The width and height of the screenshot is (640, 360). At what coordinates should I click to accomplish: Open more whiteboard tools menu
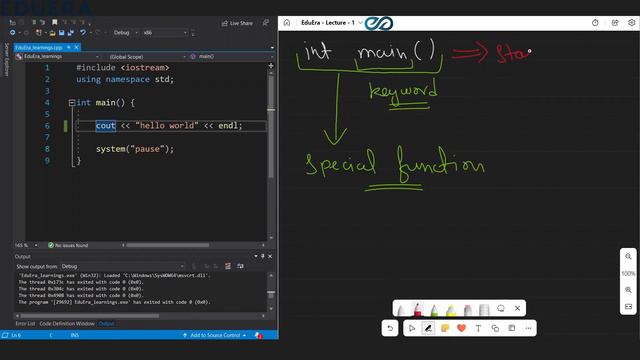(x=529, y=328)
